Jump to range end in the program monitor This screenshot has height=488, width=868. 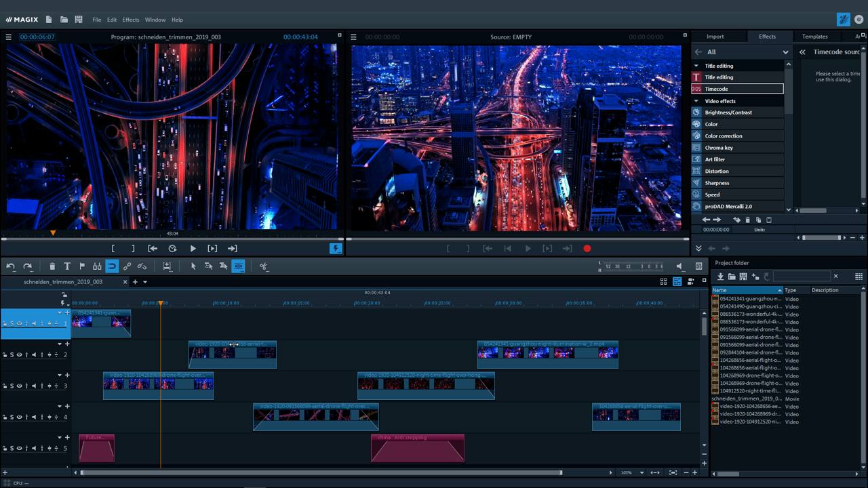coord(232,249)
